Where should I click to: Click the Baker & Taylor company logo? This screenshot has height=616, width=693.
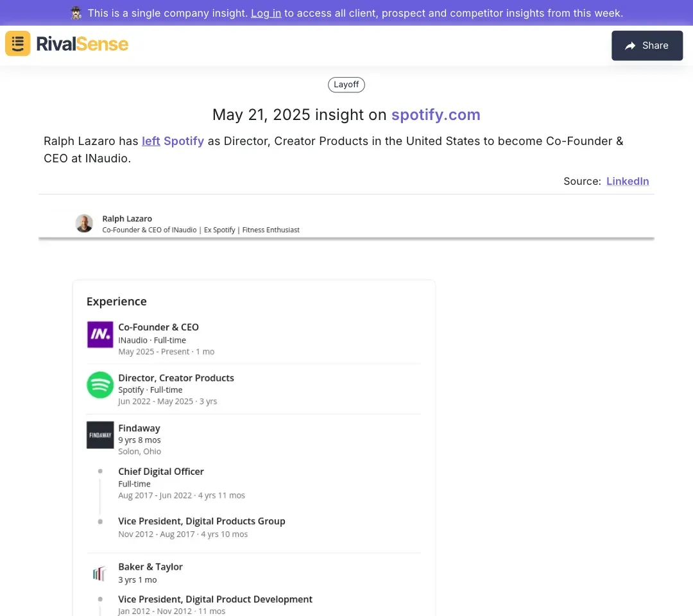pyautogui.click(x=100, y=573)
